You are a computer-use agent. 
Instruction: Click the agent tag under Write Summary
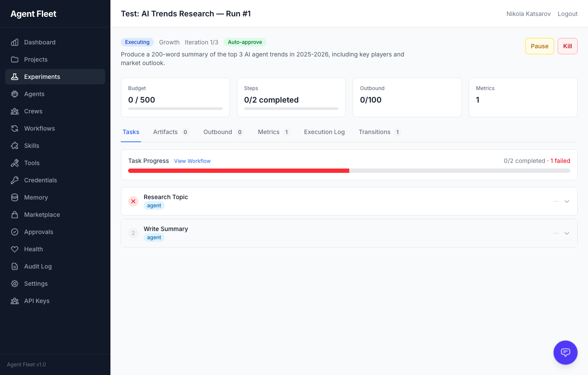point(154,237)
